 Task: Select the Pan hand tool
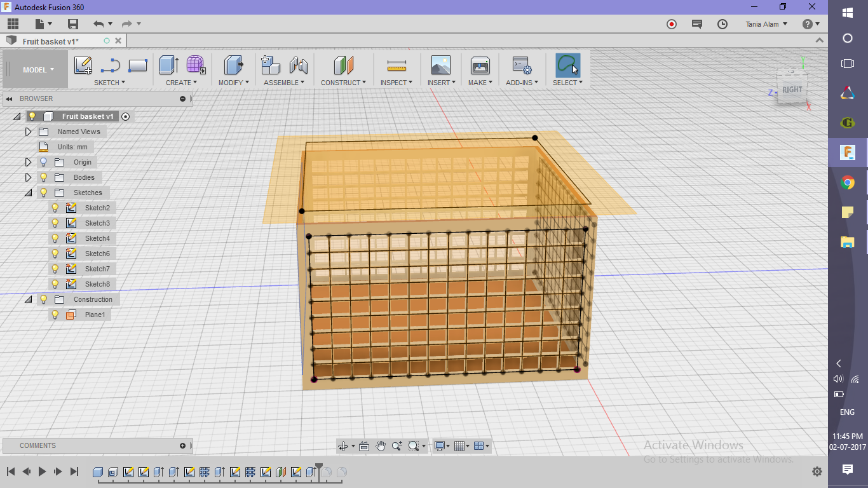pyautogui.click(x=381, y=446)
